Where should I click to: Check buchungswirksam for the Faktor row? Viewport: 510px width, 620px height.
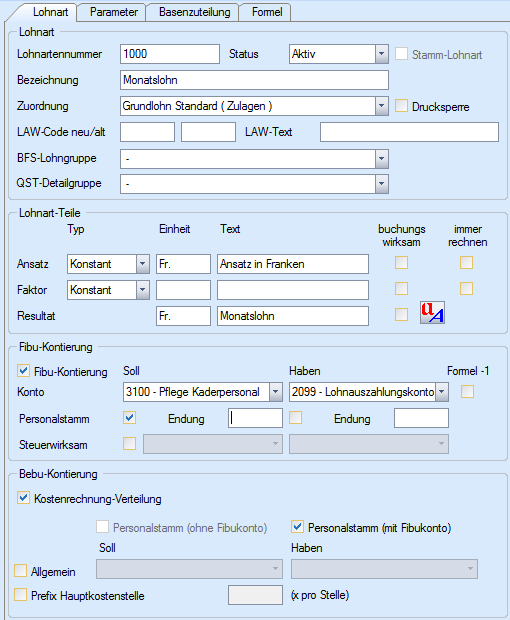[401, 289]
